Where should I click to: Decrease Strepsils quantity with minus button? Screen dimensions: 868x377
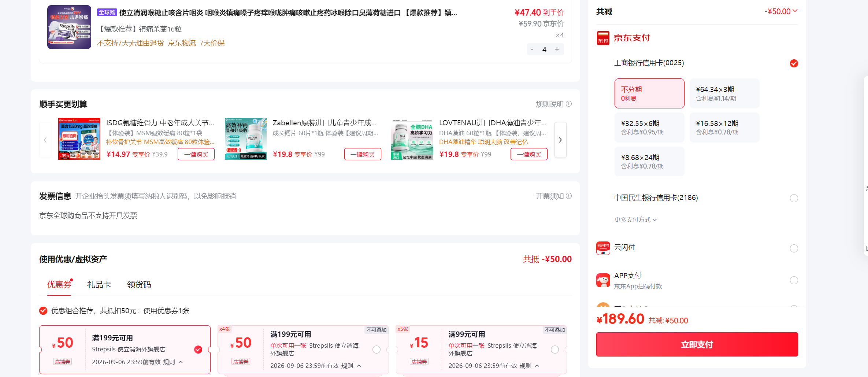click(532, 49)
